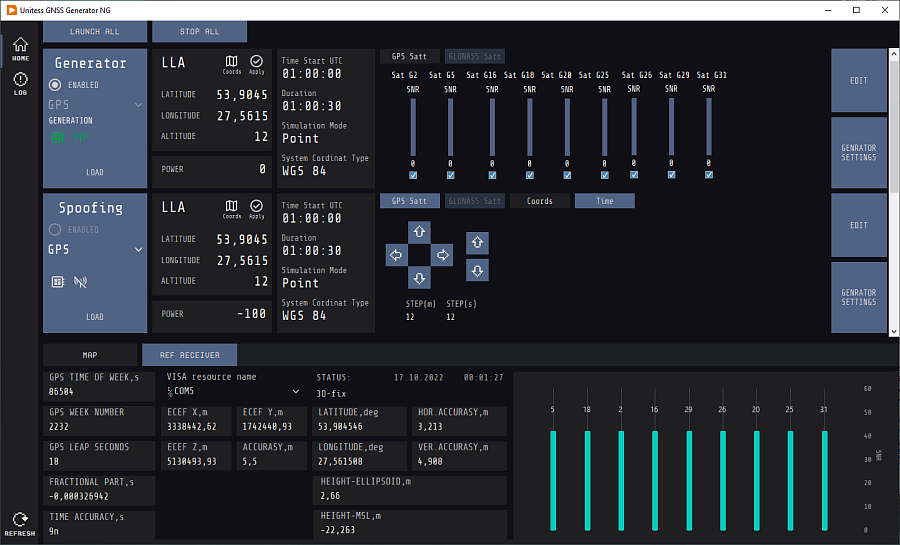Adjust the Sat G16 SNR slider
This screenshot has height=545, width=900.
[x=490, y=126]
